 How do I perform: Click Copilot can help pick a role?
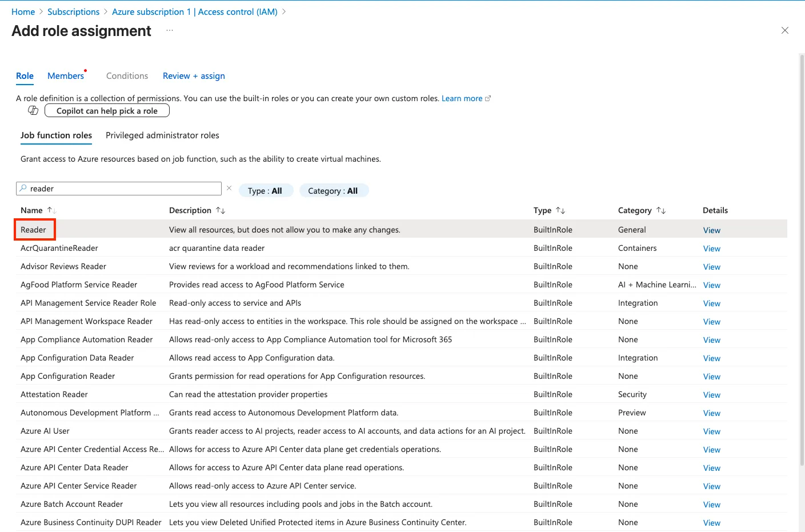click(x=107, y=111)
